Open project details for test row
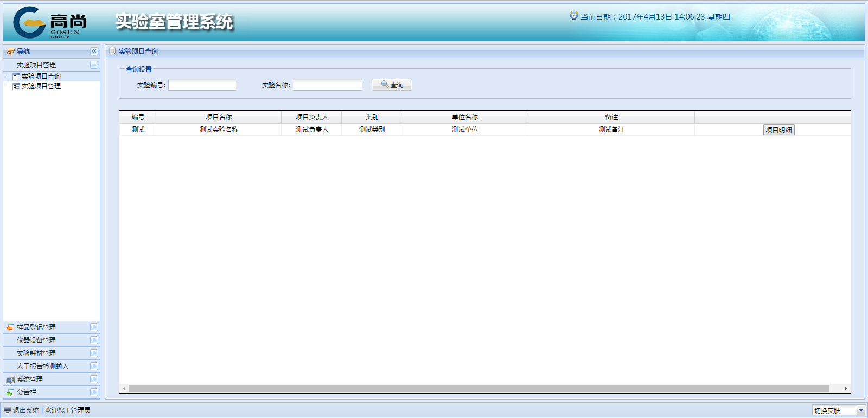868x418 pixels. pyautogui.click(x=778, y=130)
